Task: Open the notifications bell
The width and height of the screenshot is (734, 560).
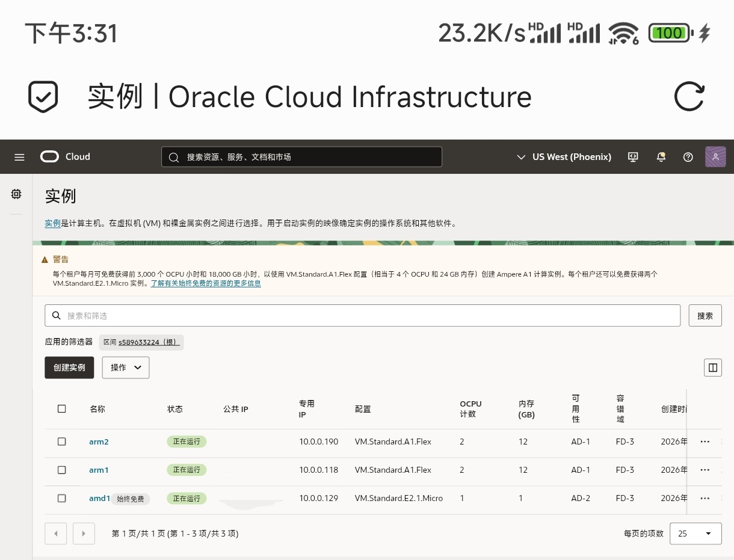Action: pos(661,157)
